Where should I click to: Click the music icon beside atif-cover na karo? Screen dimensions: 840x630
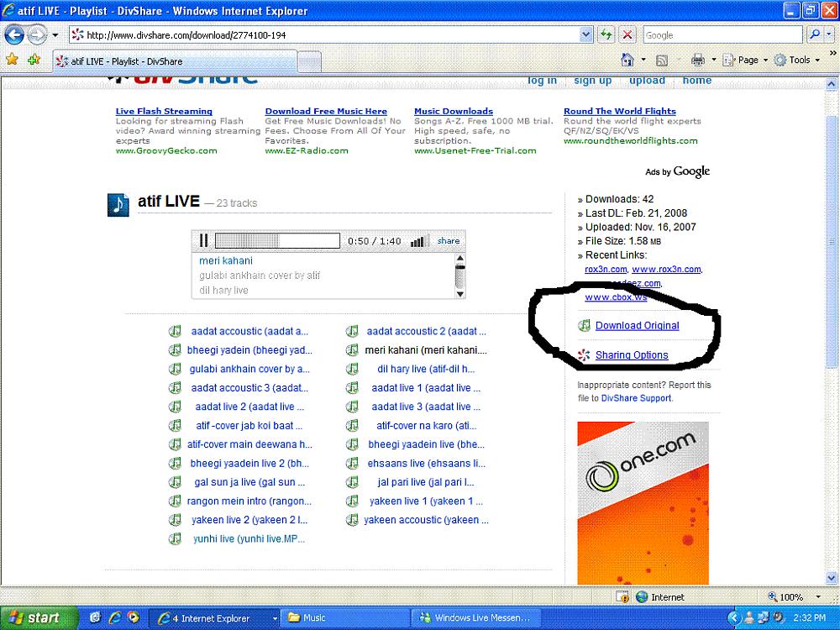point(352,426)
